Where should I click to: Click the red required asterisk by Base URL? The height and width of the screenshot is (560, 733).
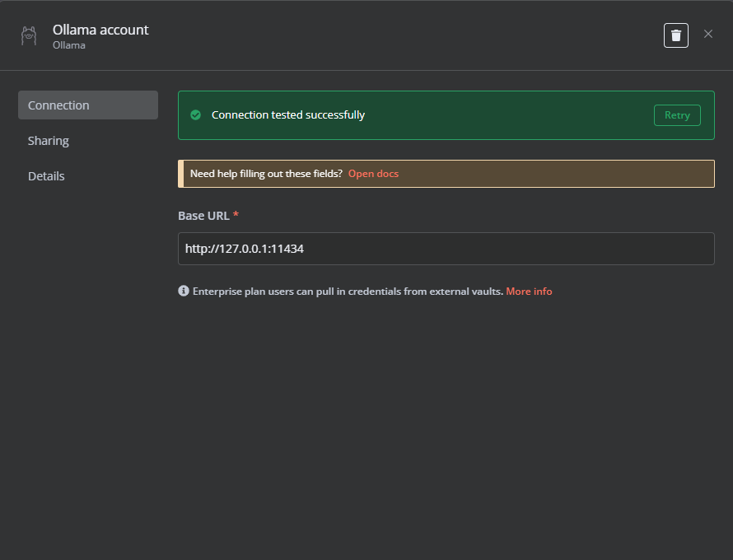(236, 215)
